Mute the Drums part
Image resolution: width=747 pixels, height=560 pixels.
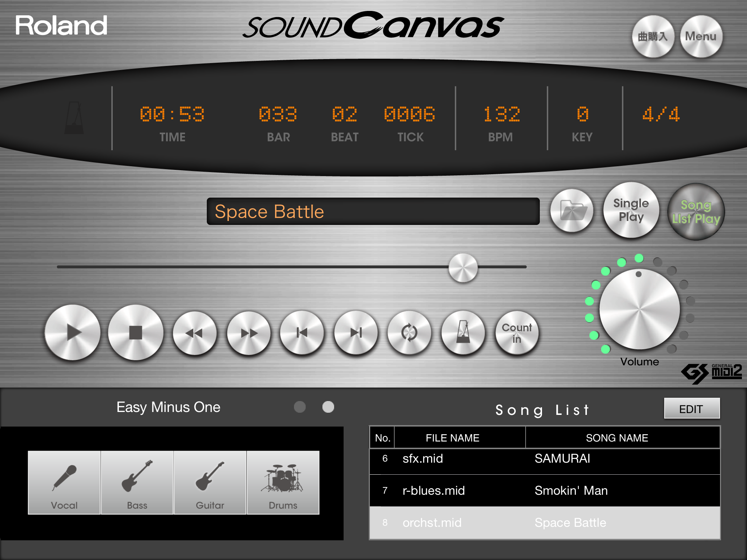pyautogui.click(x=283, y=482)
